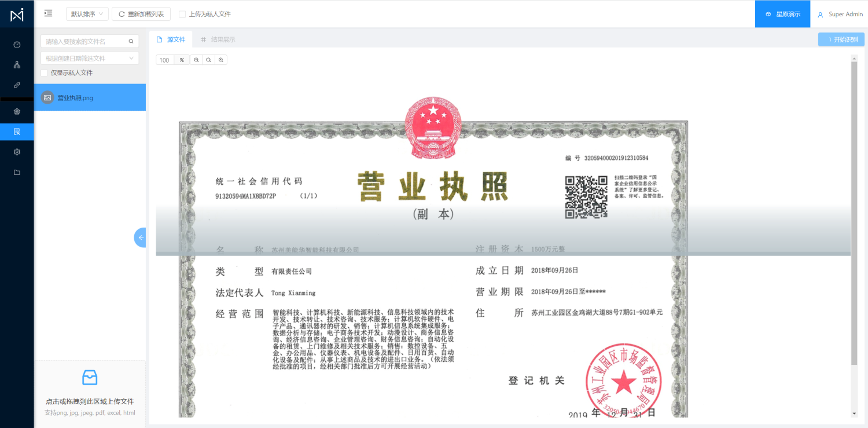Click the legal representative name Tong Xianming
Viewport: 868px width, 428px height.
coord(293,293)
